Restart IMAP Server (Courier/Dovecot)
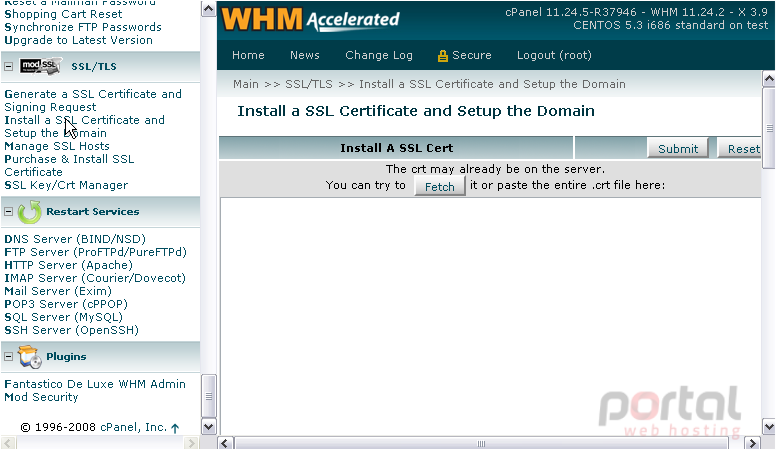The image size is (776, 450). coord(95,278)
